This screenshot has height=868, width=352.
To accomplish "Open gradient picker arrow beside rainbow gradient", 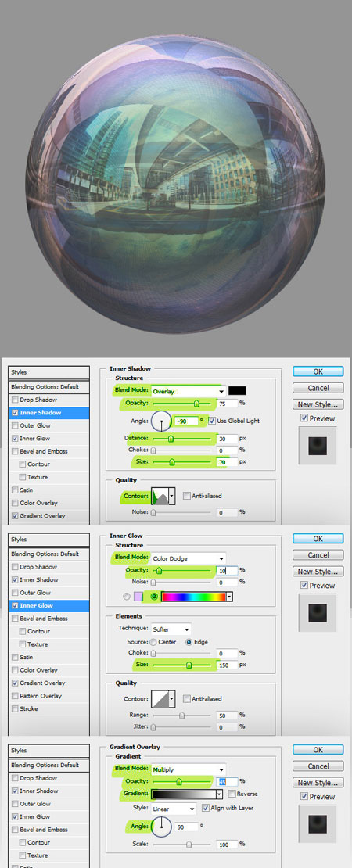I will tap(229, 597).
